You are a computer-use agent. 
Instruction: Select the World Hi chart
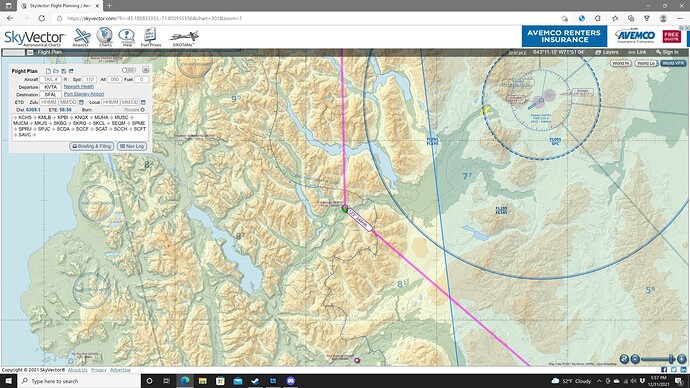pyautogui.click(x=620, y=63)
